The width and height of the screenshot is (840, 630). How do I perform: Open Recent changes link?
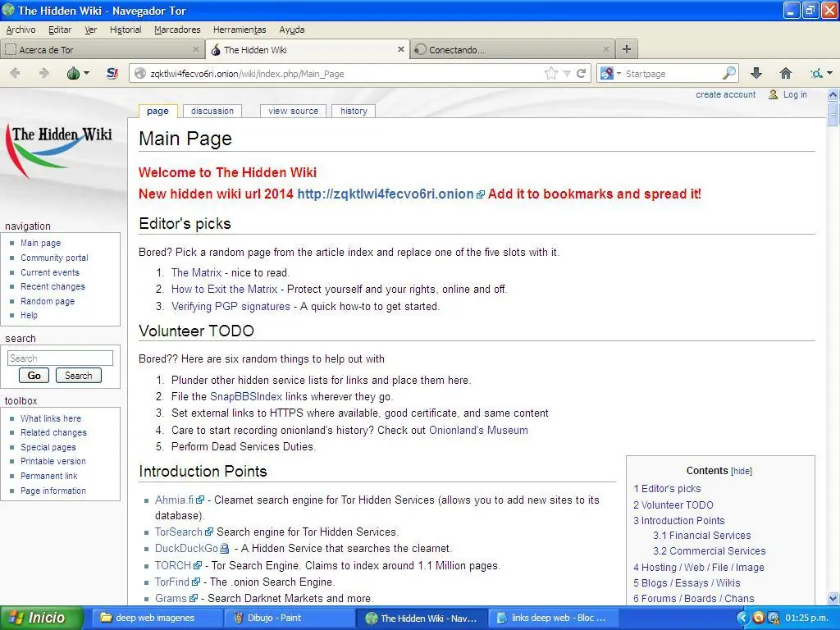pos(52,286)
